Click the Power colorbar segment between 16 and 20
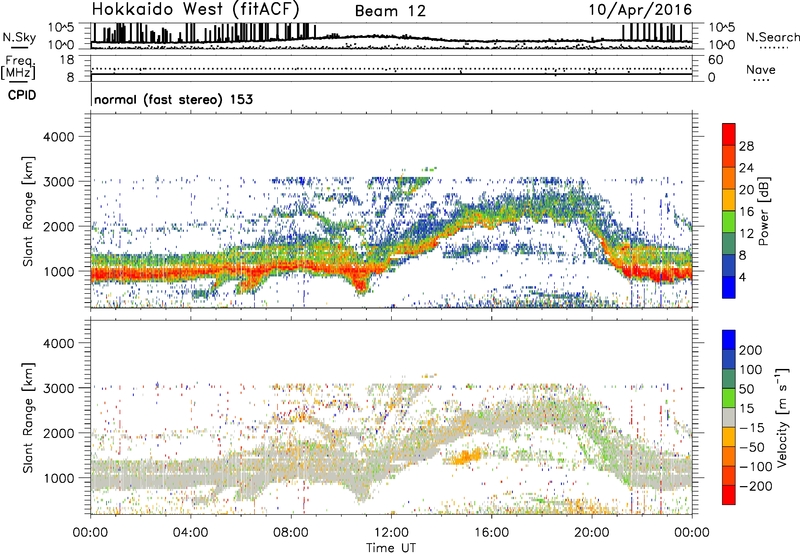The image size is (800, 554). (x=729, y=200)
